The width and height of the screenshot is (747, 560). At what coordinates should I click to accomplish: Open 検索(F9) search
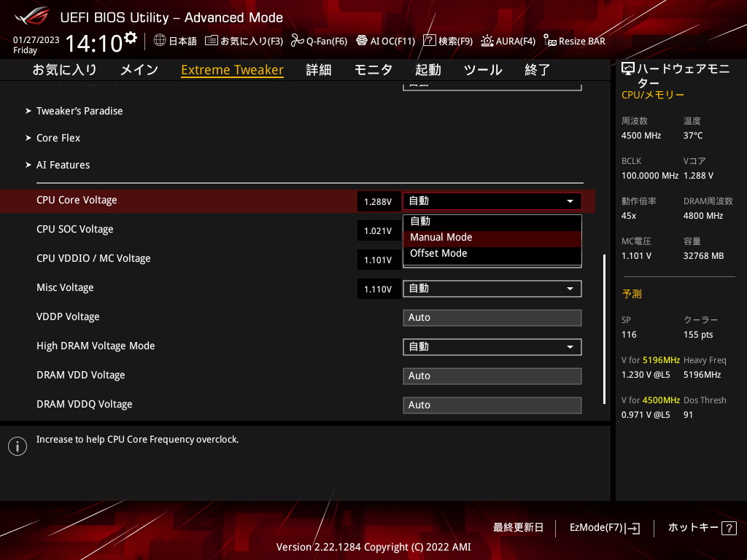coord(448,41)
